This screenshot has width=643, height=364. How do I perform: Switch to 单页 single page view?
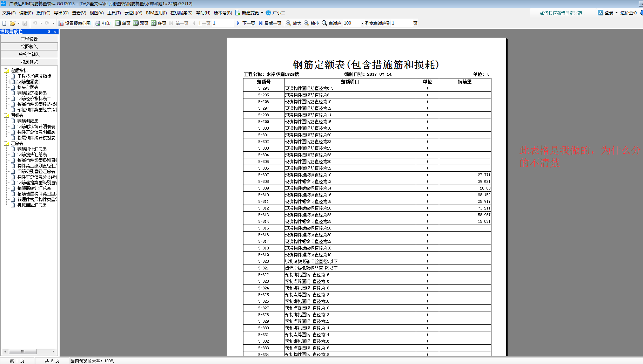[123, 23]
